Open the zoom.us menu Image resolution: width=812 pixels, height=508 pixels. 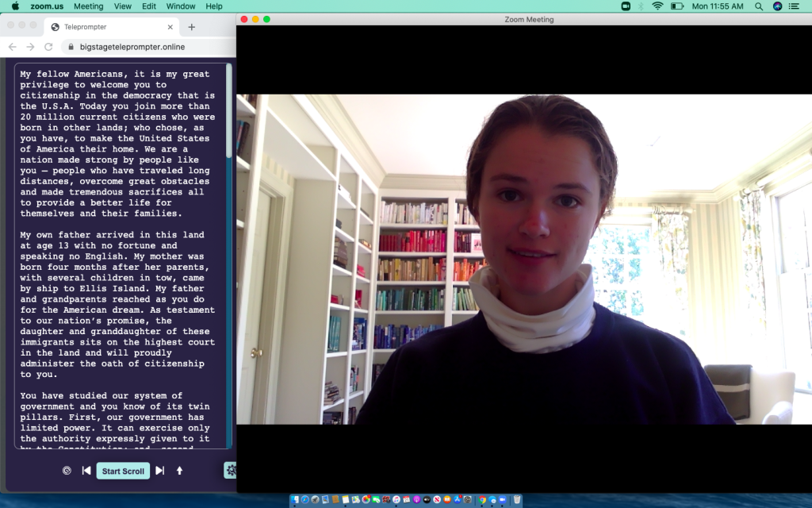tap(47, 6)
